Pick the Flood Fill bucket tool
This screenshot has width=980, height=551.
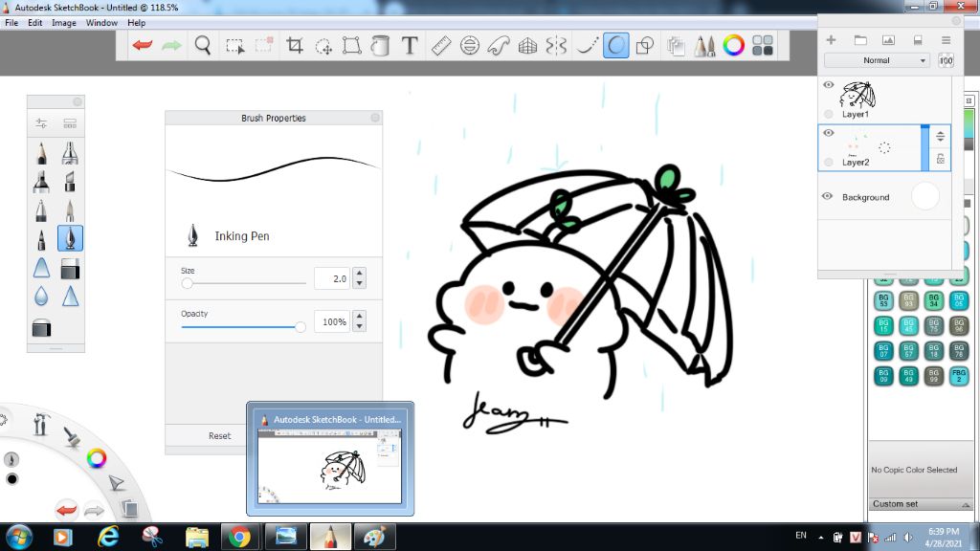tap(380, 46)
